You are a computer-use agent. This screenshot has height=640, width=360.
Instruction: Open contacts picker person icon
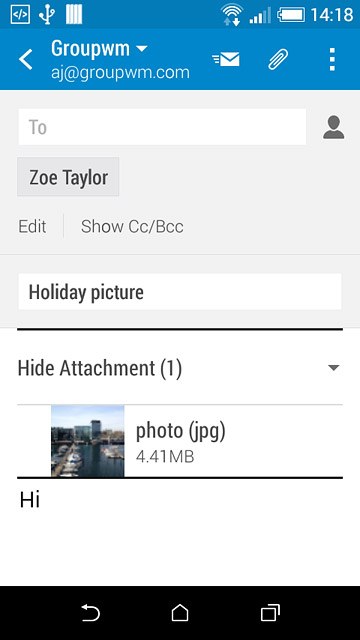coord(333,127)
